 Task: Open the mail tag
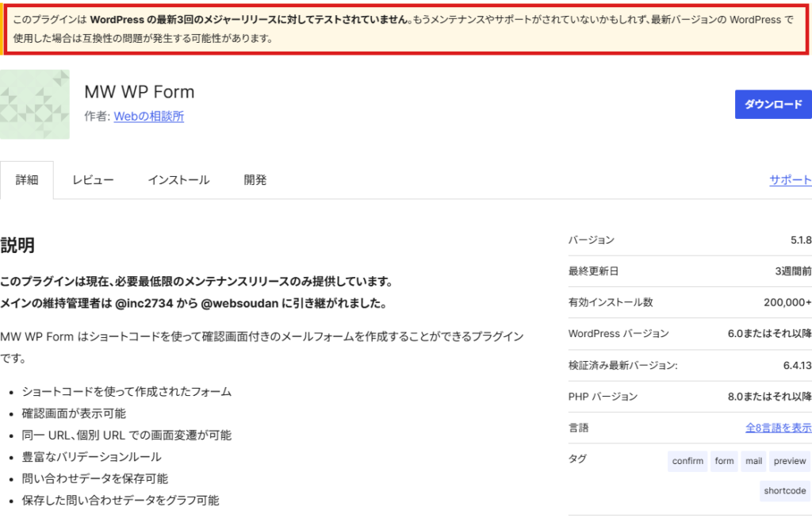point(753,461)
